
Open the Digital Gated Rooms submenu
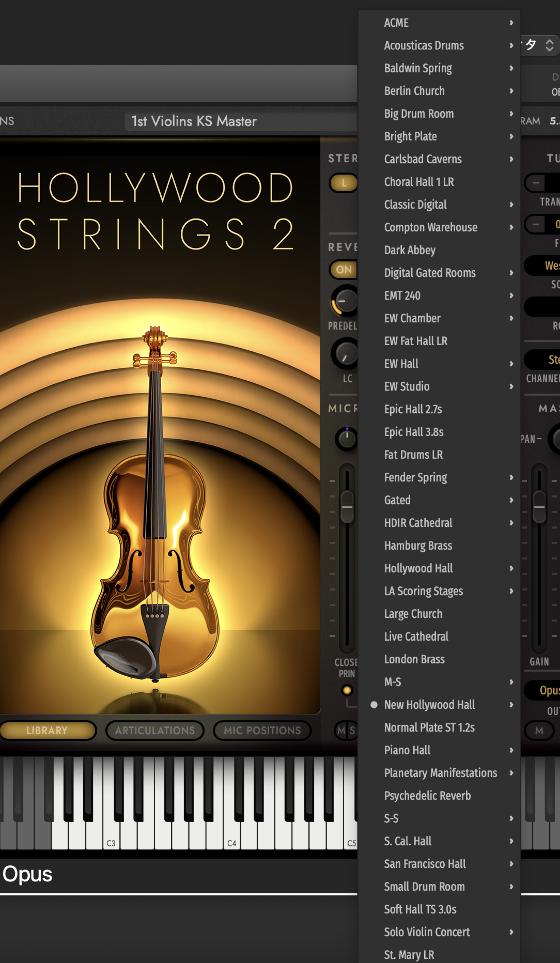point(439,273)
